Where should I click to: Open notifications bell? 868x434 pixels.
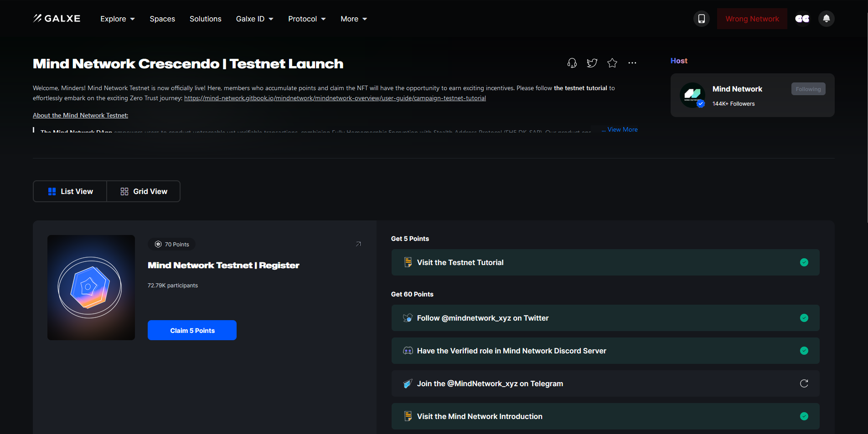point(826,19)
